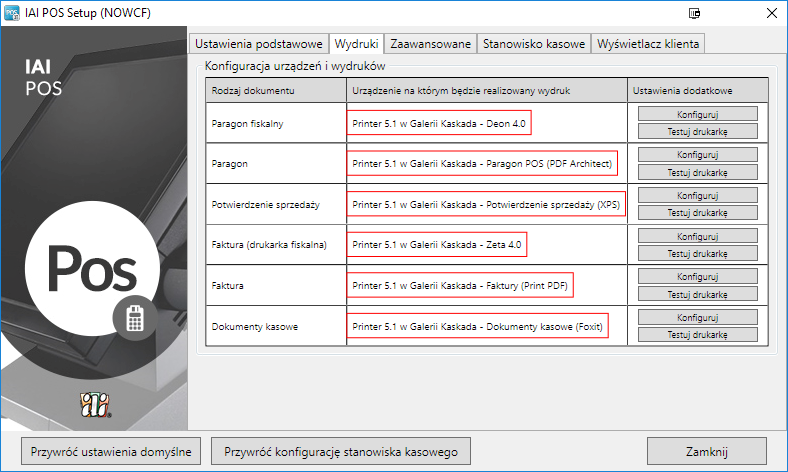Click Testuj drukarkę for Dokumenty kasowe
Screen dimensions: 788x472
coord(698,334)
